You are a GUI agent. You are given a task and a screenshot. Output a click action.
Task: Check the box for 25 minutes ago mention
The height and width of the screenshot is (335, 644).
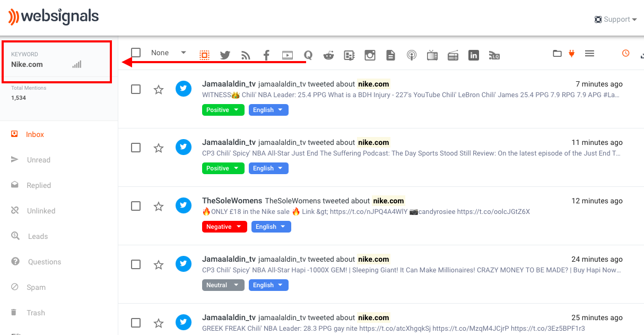point(136,323)
